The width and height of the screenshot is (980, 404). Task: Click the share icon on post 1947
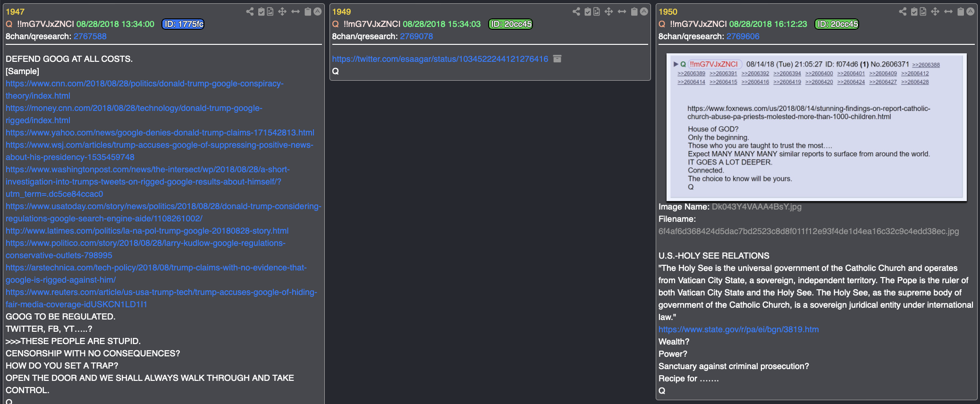[x=250, y=12]
